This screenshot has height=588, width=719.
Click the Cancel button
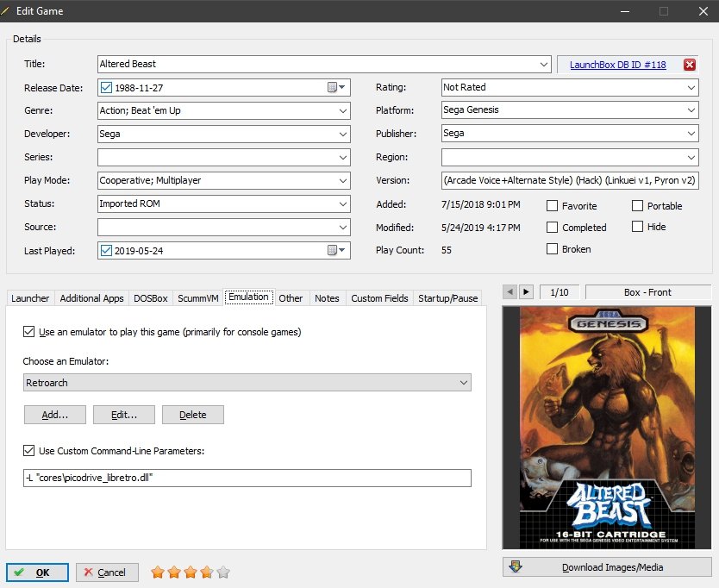pyautogui.click(x=107, y=572)
